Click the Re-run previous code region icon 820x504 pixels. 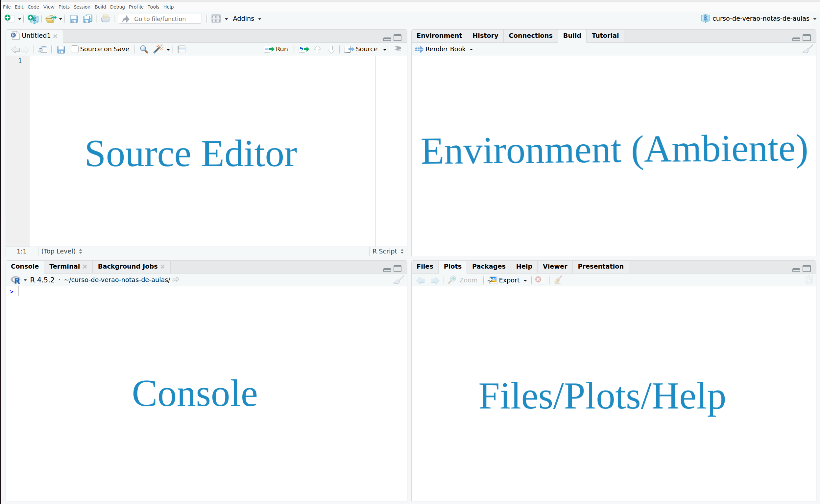coord(304,49)
